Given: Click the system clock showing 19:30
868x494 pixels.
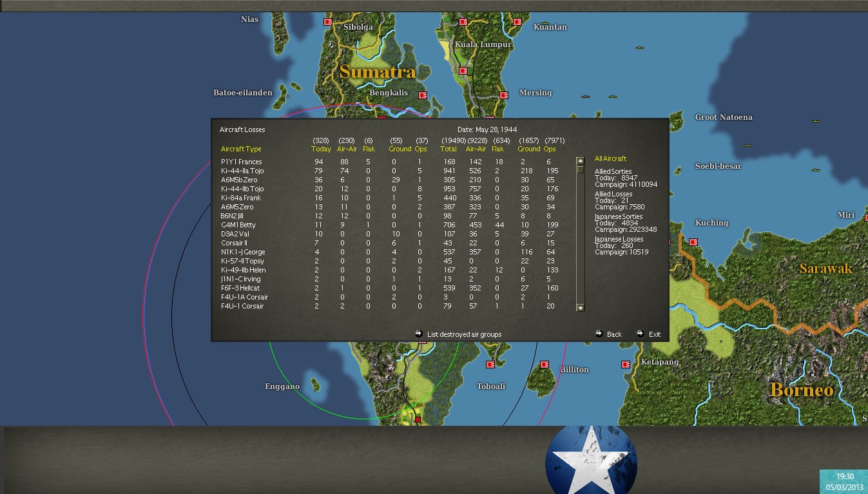Looking at the screenshot, I should [844, 477].
